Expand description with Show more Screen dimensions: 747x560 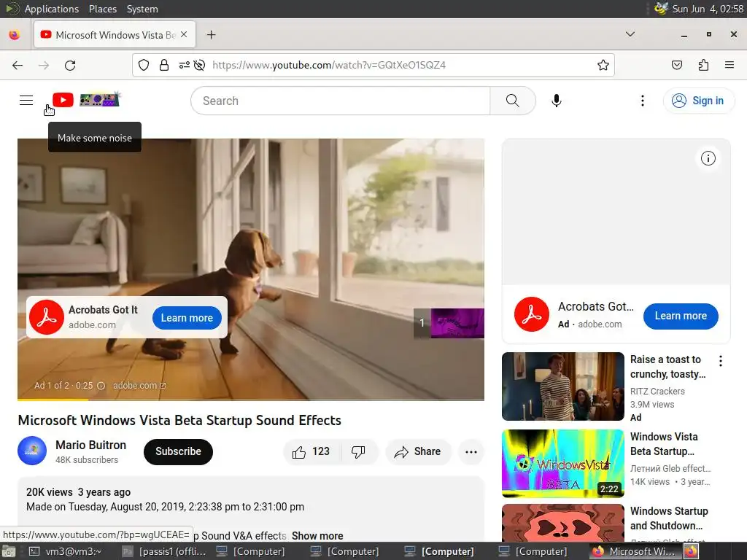click(x=317, y=536)
